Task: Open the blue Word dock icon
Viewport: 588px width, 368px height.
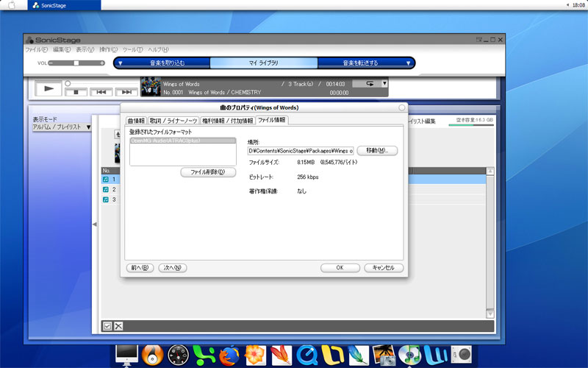Action: [x=435, y=355]
